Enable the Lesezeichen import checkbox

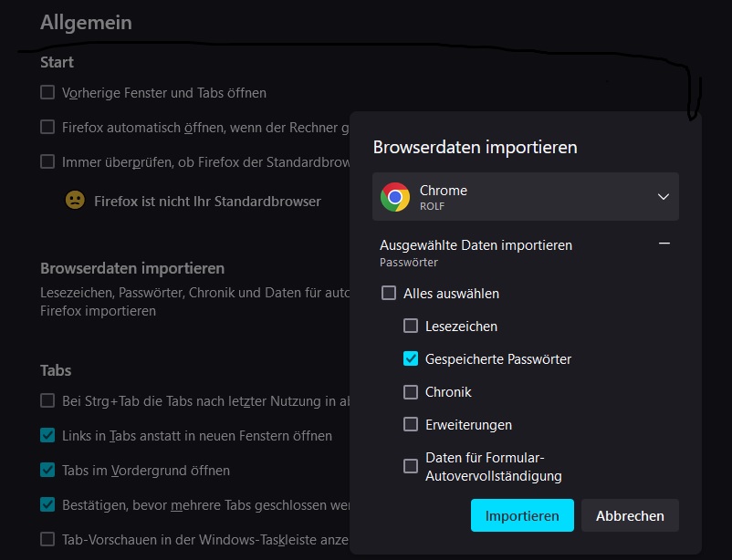[411, 327]
